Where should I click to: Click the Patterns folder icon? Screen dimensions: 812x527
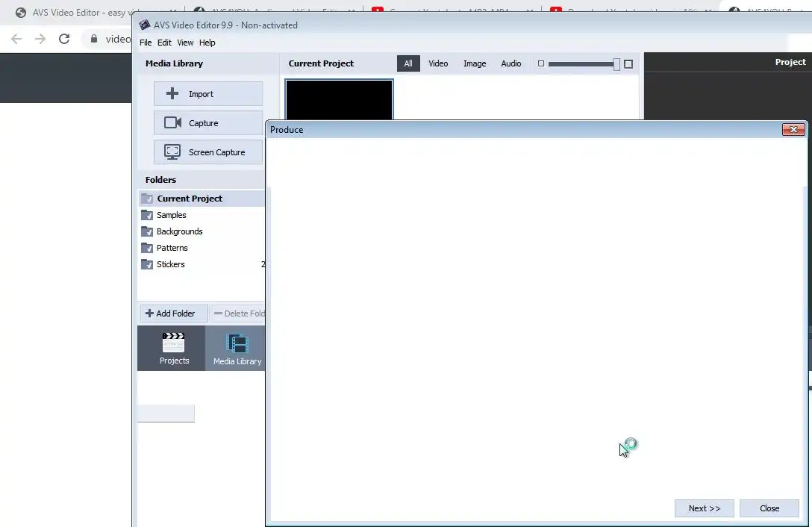point(147,248)
